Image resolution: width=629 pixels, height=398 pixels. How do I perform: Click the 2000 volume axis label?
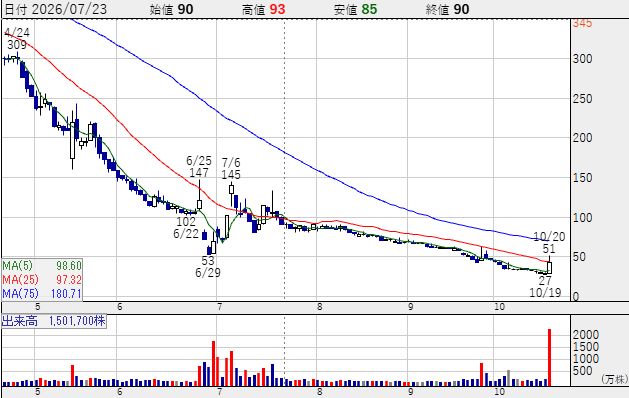pos(586,335)
